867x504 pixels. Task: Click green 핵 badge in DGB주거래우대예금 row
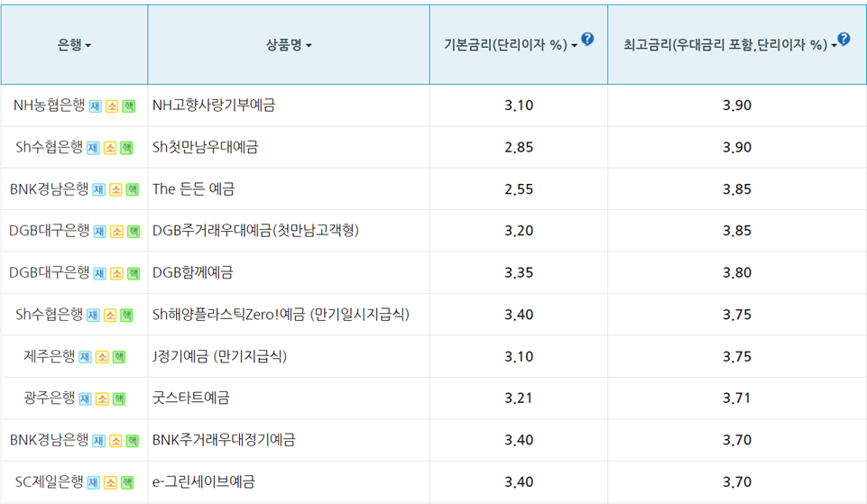tap(134, 232)
